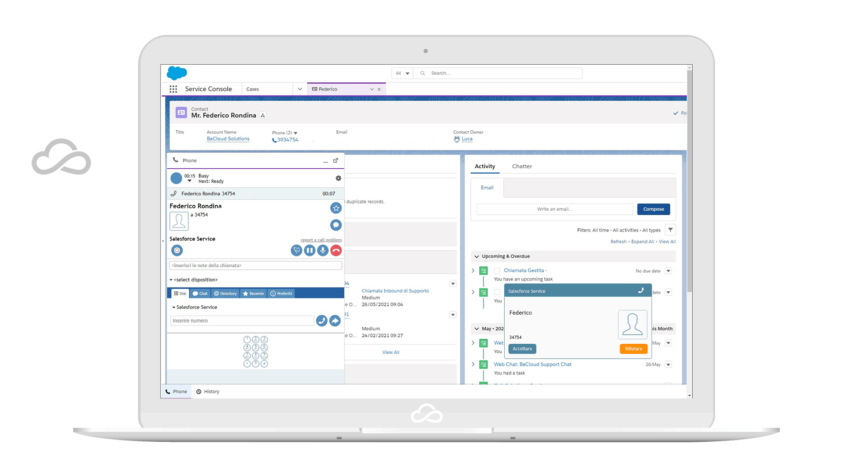The width and height of the screenshot is (868, 464).
Task: Click the Contact record icon
Action: pyautogui.click(x=181, y=113)
